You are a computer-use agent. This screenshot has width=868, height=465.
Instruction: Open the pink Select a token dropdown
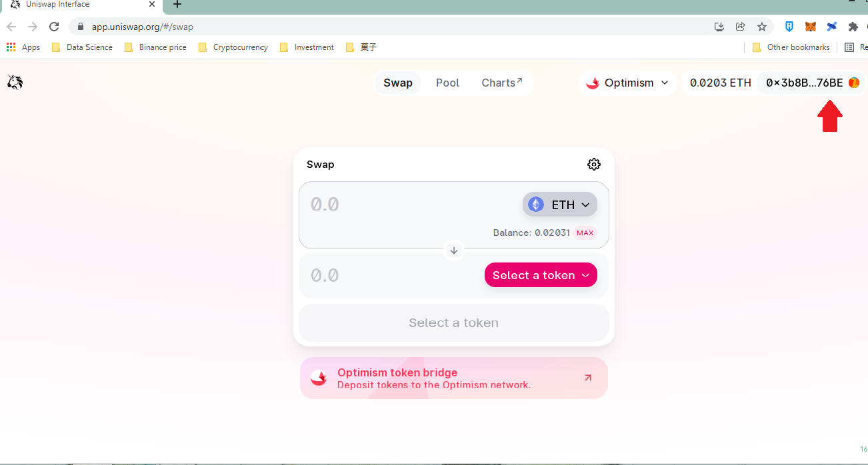(x=541, y=275)
